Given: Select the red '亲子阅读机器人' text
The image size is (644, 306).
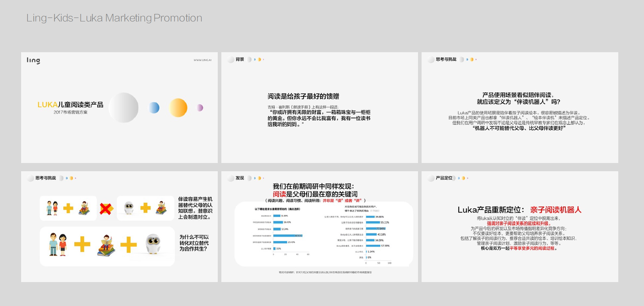Looking at the screenshot, I should point(556,210).
